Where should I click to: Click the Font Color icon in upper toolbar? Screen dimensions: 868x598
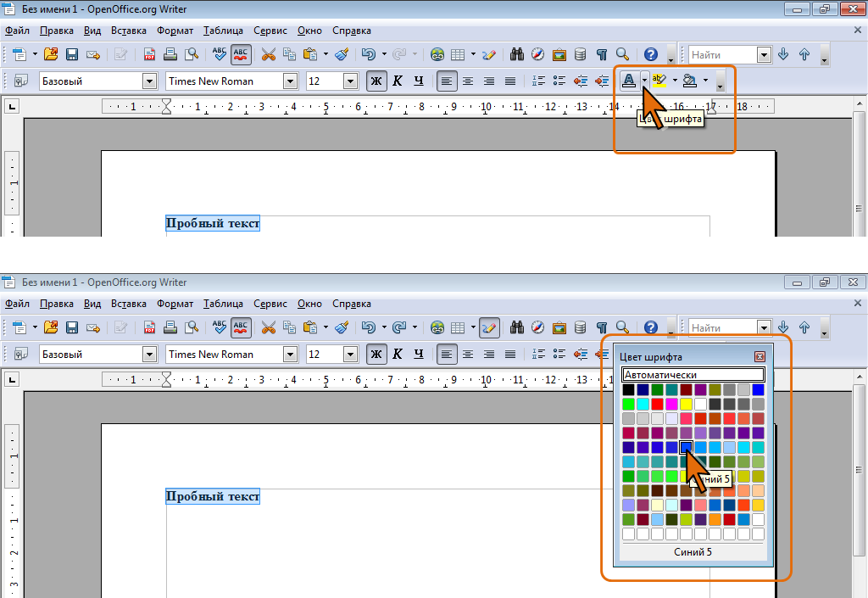pos(628,81)
